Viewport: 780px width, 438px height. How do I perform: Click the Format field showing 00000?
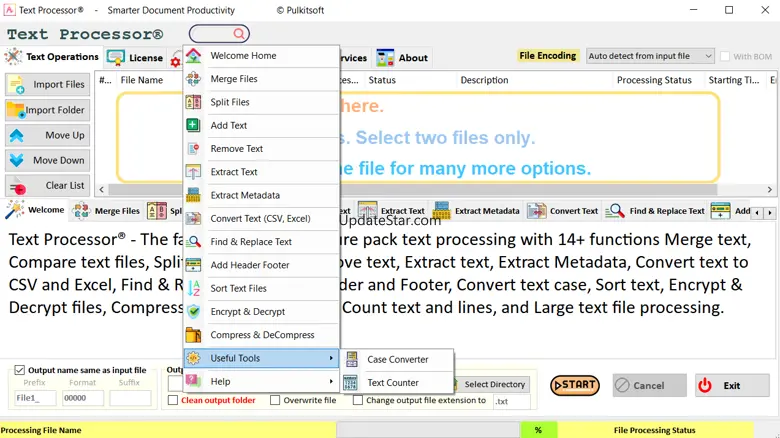click(83, 398)
